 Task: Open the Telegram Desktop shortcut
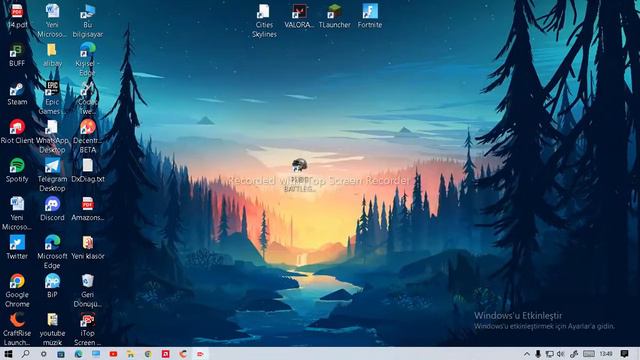tap(52, 175)
